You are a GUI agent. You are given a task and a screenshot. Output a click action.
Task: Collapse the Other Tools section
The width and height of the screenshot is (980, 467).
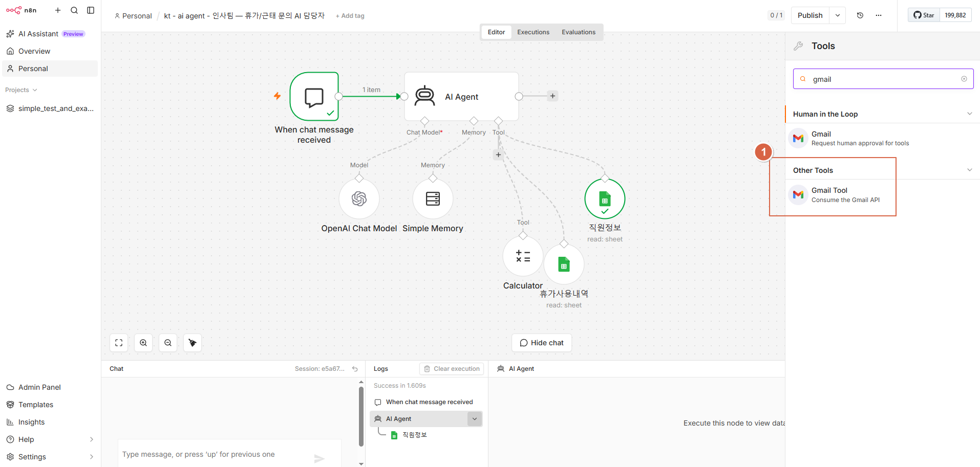[x=969, y=170]
